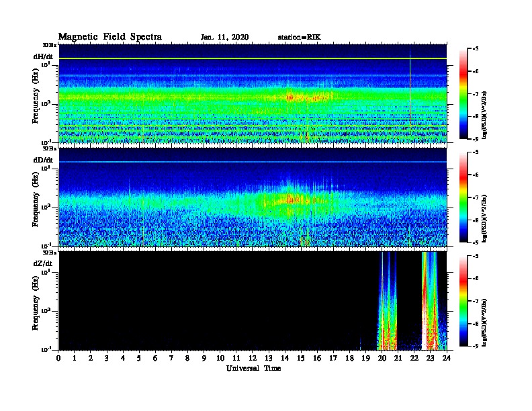Click hour "13" on the time axis

(269, 359)
